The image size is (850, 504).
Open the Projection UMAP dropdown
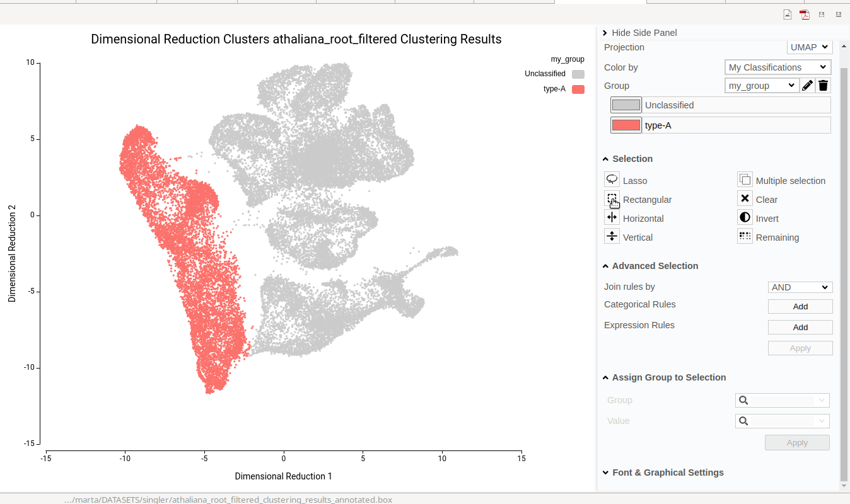[810, 47]
